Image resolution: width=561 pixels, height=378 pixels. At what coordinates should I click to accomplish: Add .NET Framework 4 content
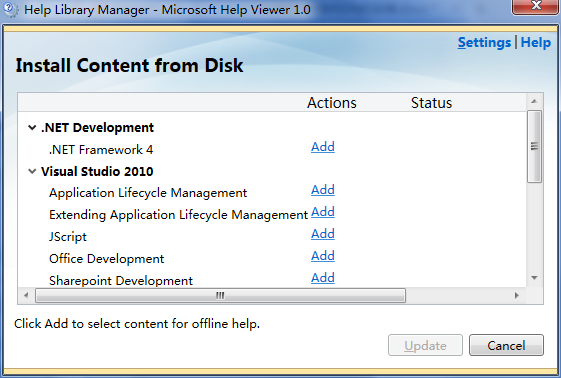click(323, 147)
